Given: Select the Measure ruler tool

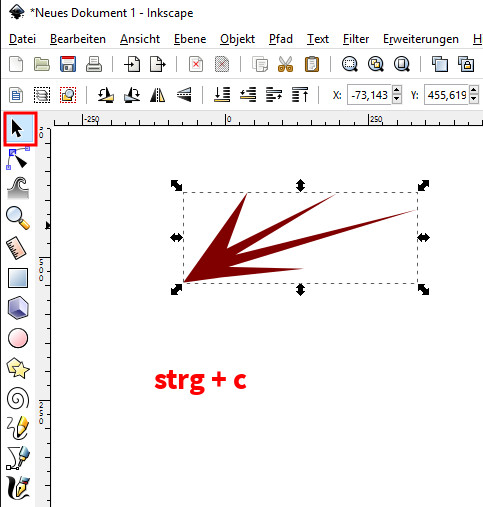Looking at the screenshot, I should click(16, 248).
